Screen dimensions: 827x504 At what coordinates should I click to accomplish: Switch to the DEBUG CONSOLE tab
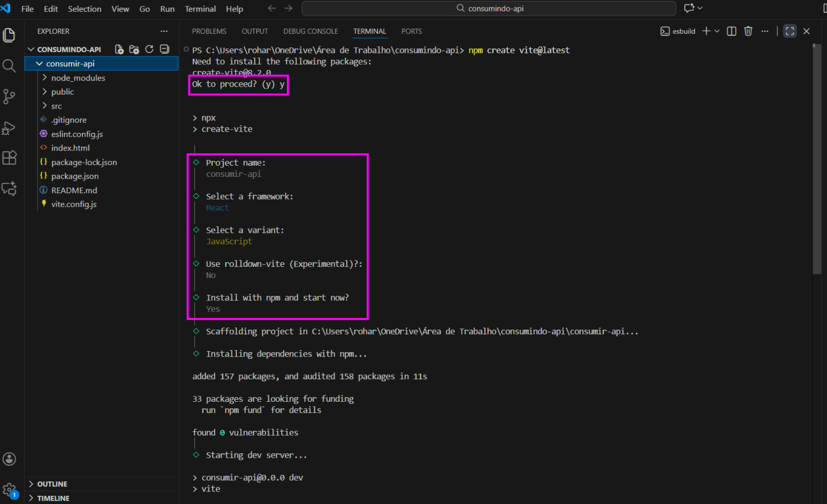tap(311, 31)
